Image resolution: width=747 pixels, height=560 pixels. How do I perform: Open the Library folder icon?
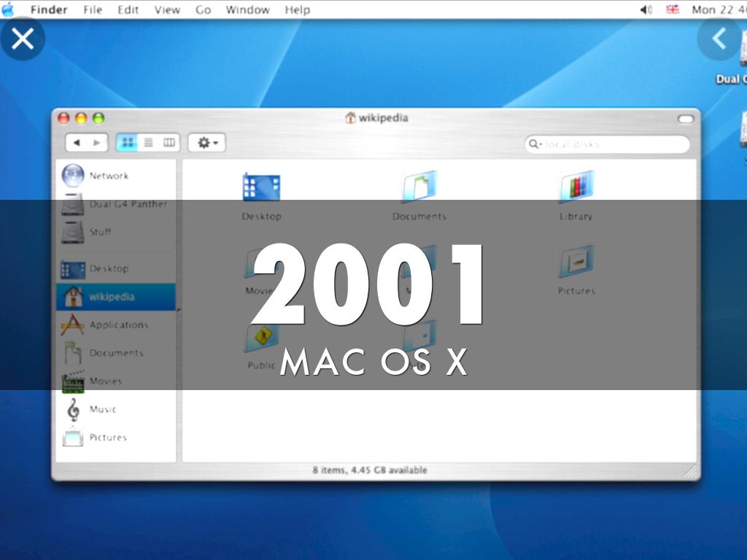[x=576, y=188]
